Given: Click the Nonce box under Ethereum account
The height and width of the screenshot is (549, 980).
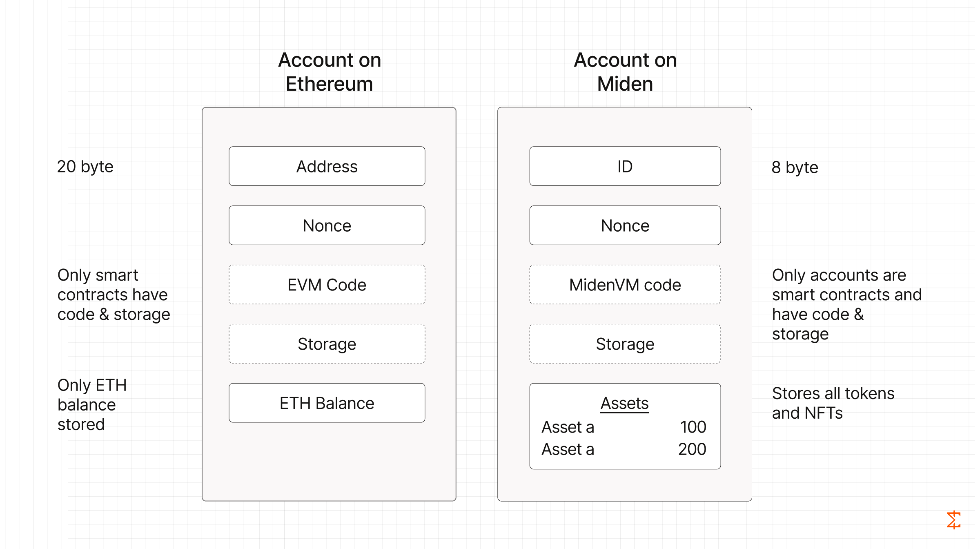Looking at the screenshot, I should pyautogui.click(x=327, y=225).
